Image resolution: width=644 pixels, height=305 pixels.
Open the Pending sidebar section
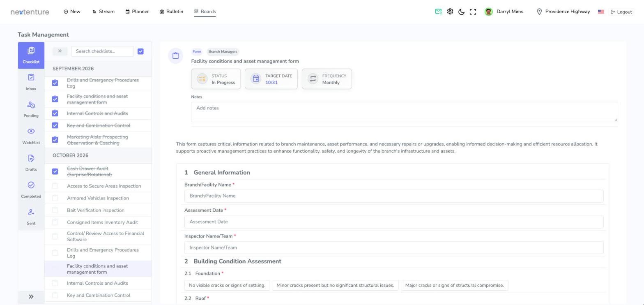pos(31,109)
